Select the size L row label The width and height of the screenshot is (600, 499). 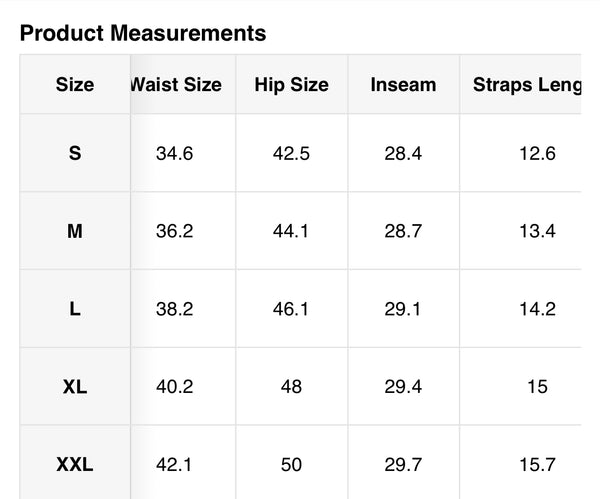pos(75,309)
